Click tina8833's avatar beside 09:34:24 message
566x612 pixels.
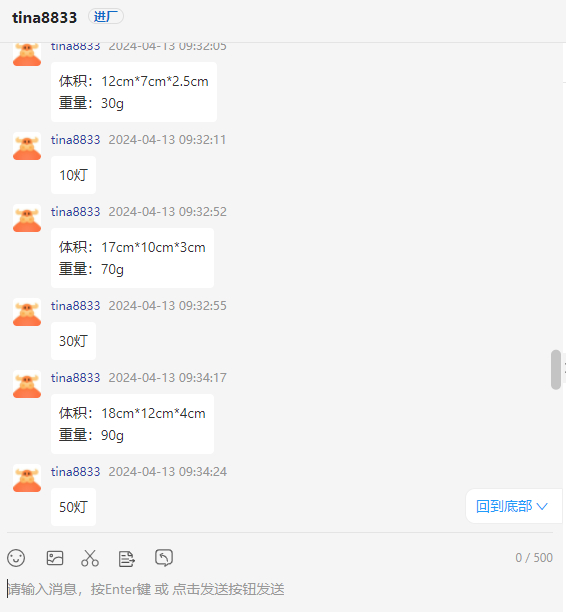pos(27,478)
